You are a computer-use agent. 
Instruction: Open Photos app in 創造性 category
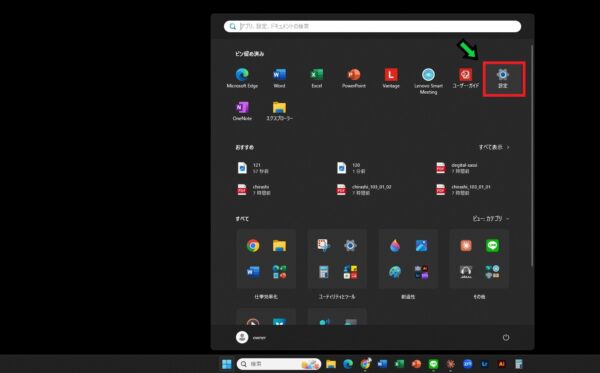point(421,245)
